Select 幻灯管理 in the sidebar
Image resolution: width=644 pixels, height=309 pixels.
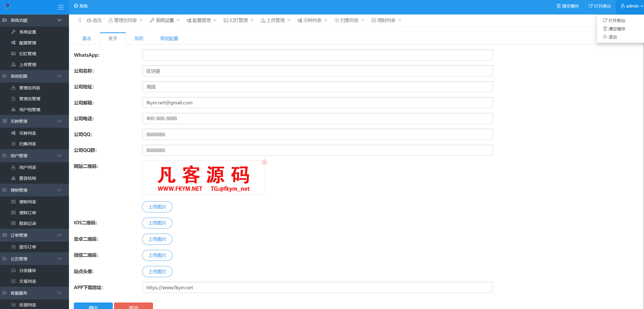(x=28, y=54)
